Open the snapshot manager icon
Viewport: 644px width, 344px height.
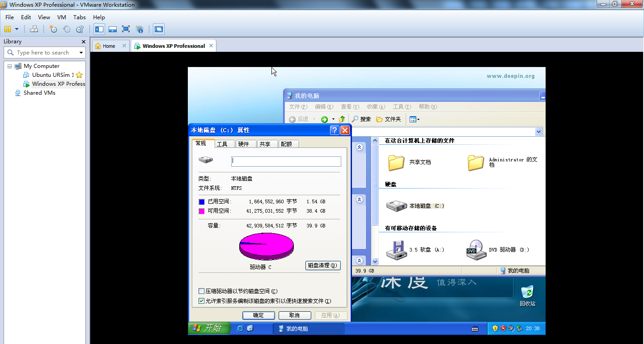pyautogui.click(x=80, y=29)
